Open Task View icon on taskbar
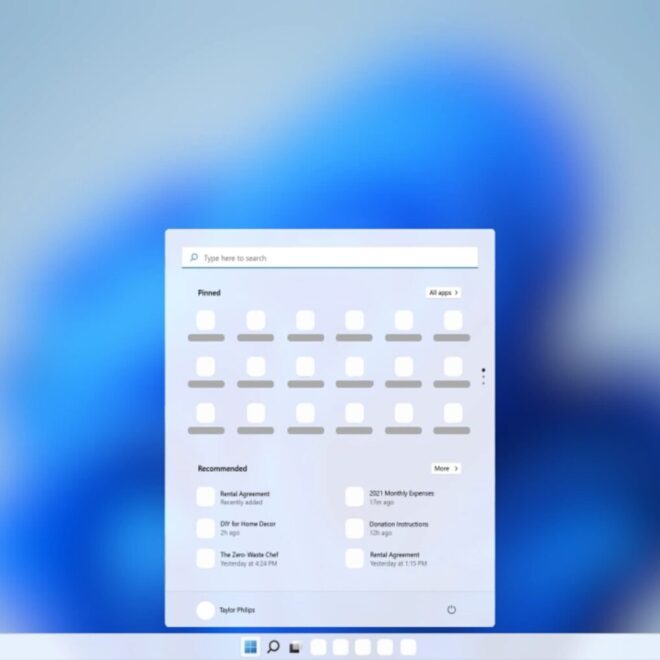660x660 pixels. click(x=295, y=647)
